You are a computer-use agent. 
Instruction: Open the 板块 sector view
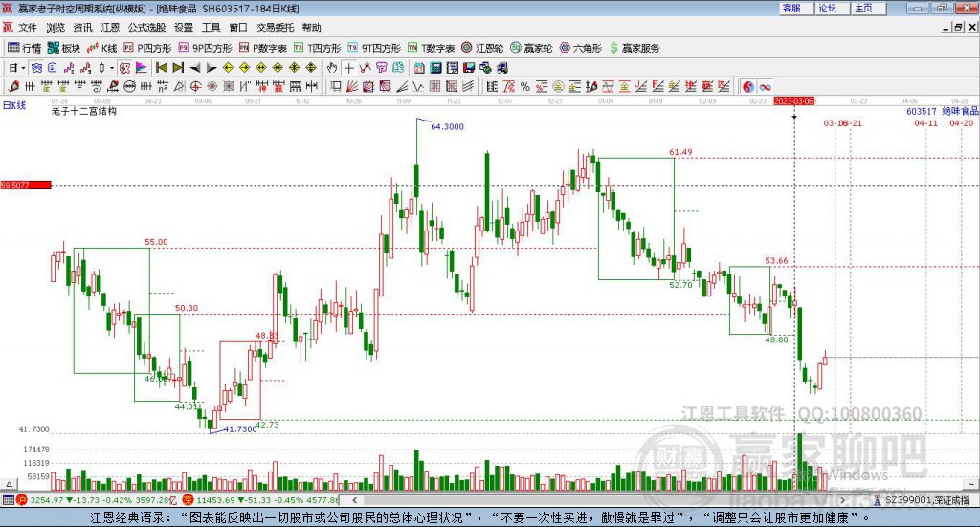(64, 48)
